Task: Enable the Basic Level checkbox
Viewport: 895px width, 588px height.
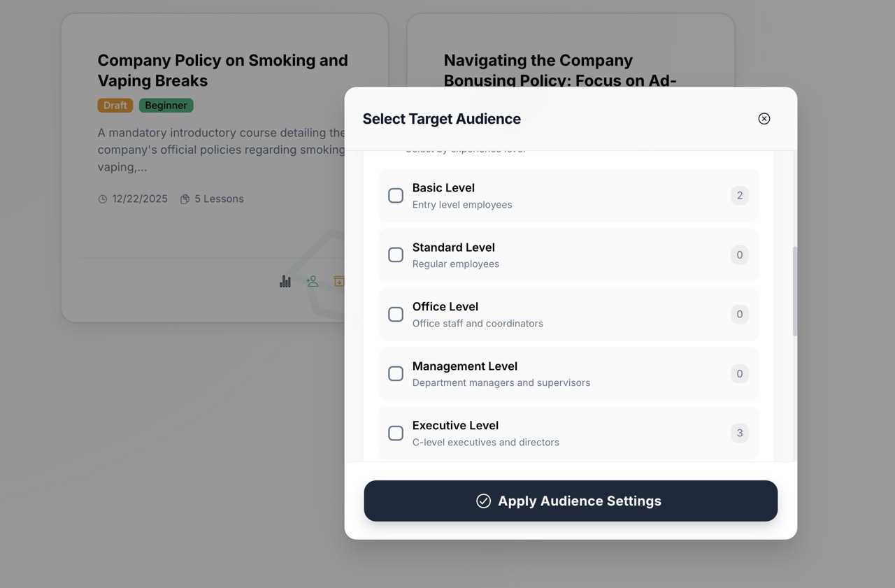Action: coord(396,196)
